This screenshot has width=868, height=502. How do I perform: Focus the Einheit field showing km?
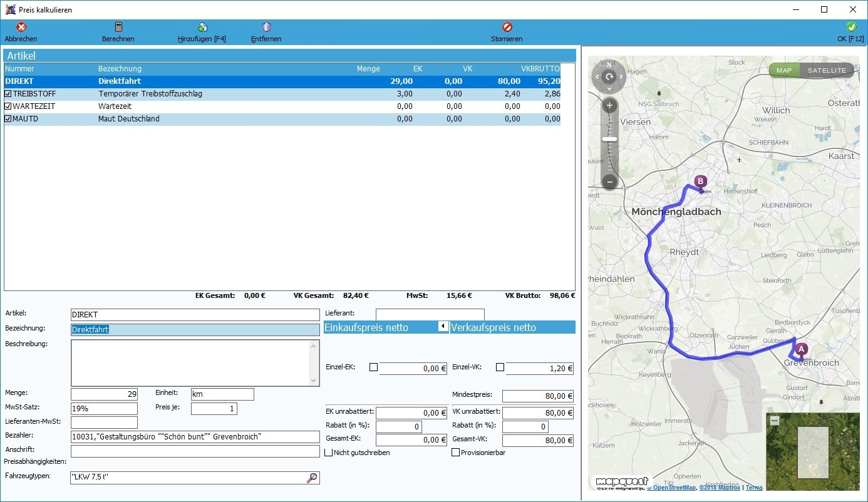coord(222,394)
